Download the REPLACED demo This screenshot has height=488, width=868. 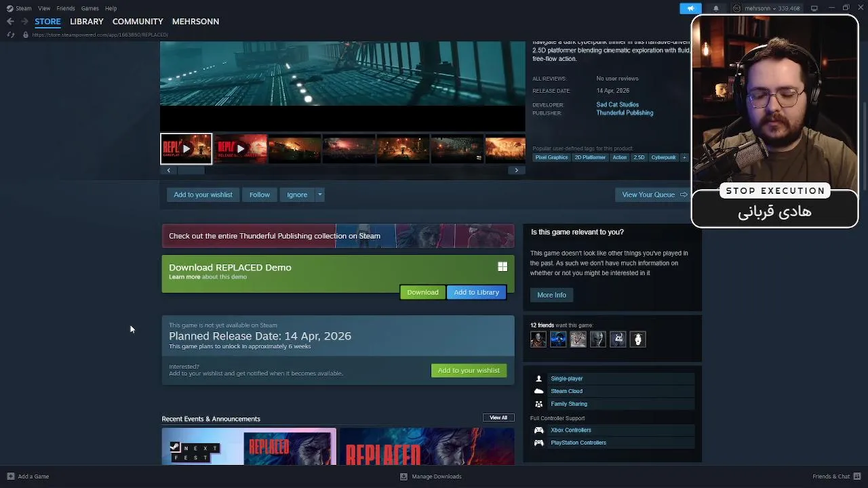click(422, 292)
